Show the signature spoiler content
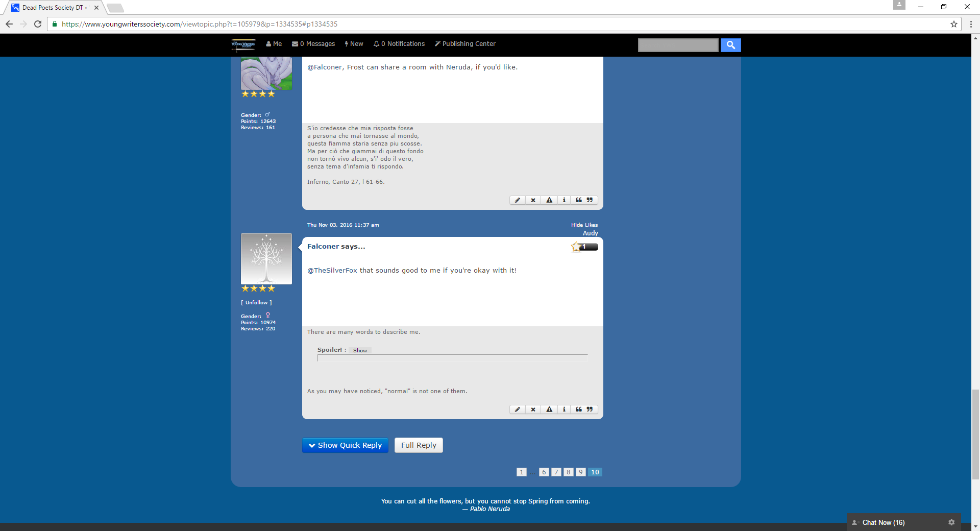Image resolution: width=980 pixels, height=531 pixels. tap(360, 350)
